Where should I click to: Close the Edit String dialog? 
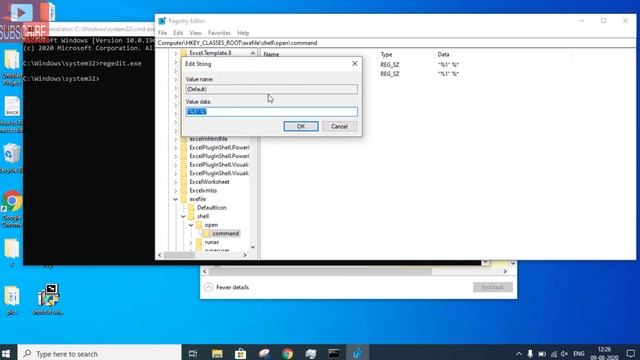355,64
